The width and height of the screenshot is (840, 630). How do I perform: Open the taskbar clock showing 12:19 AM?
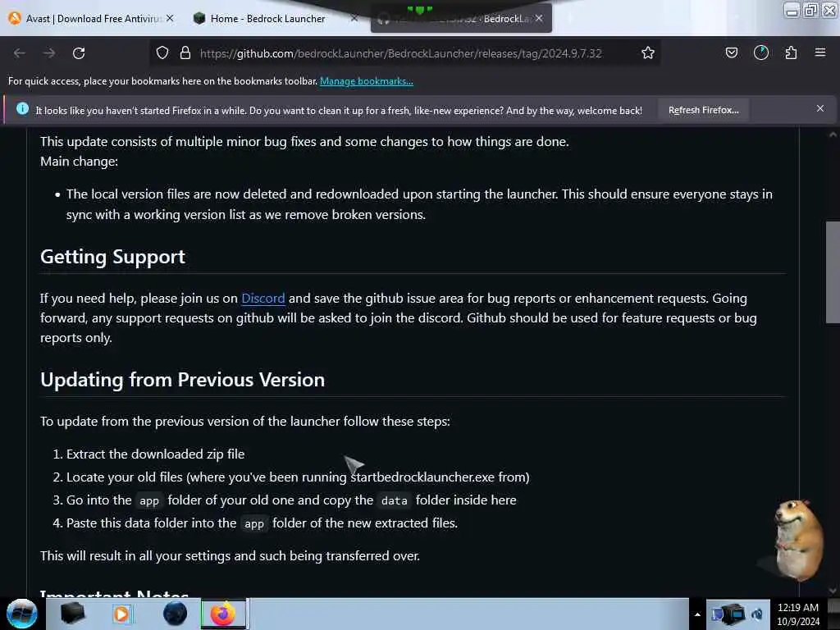tap(798, 614)
